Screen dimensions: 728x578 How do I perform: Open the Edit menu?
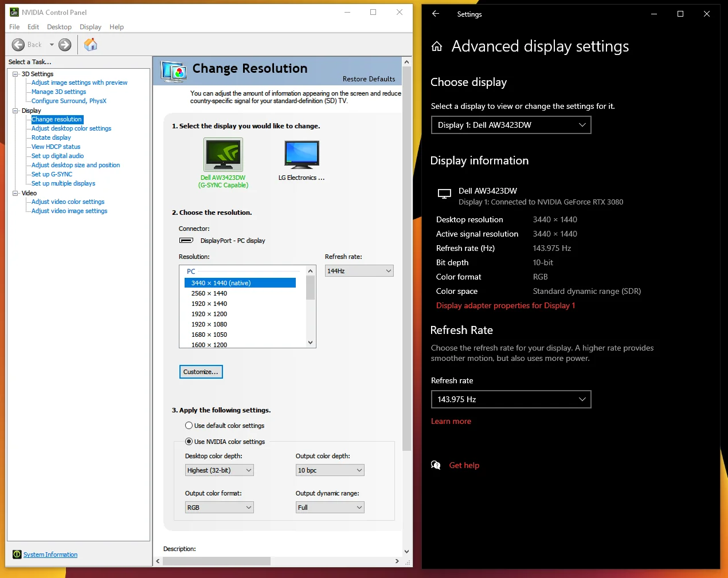[x=33, y=27]
